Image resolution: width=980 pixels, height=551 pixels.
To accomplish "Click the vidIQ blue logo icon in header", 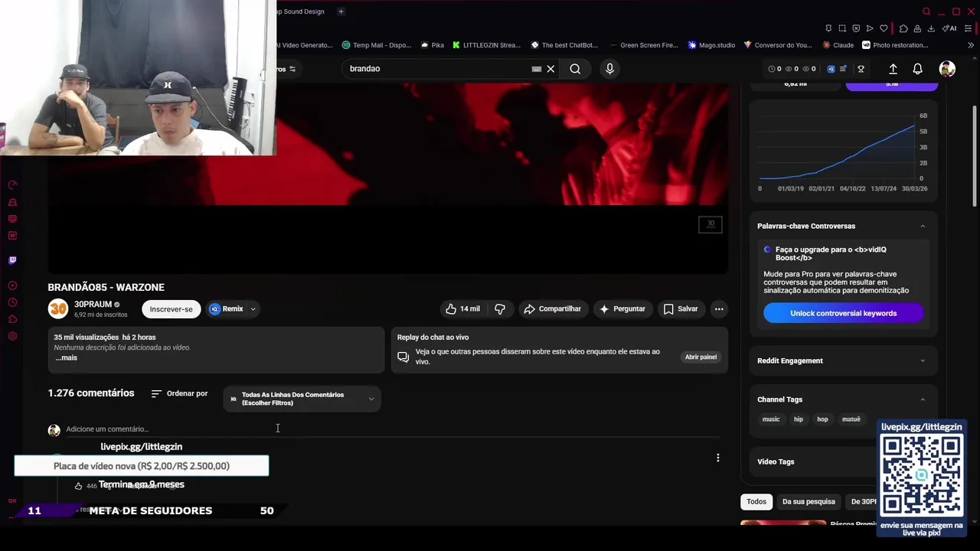I will (831, 69).
